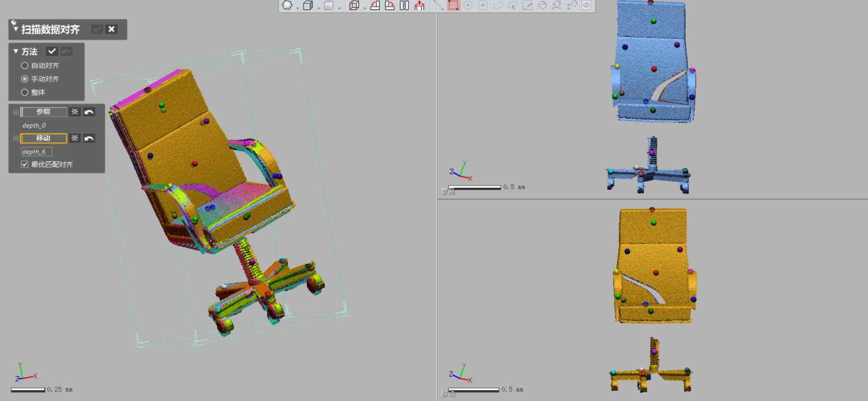The image size is (868, 401).
Task: Toggle the 最优匹配对齐 checkbox
Action: point(25,165)
